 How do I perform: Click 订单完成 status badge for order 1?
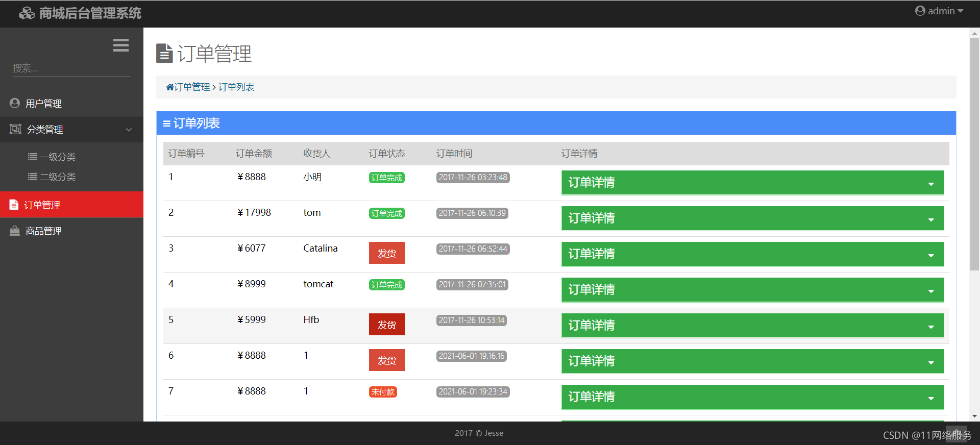point(387,178)
